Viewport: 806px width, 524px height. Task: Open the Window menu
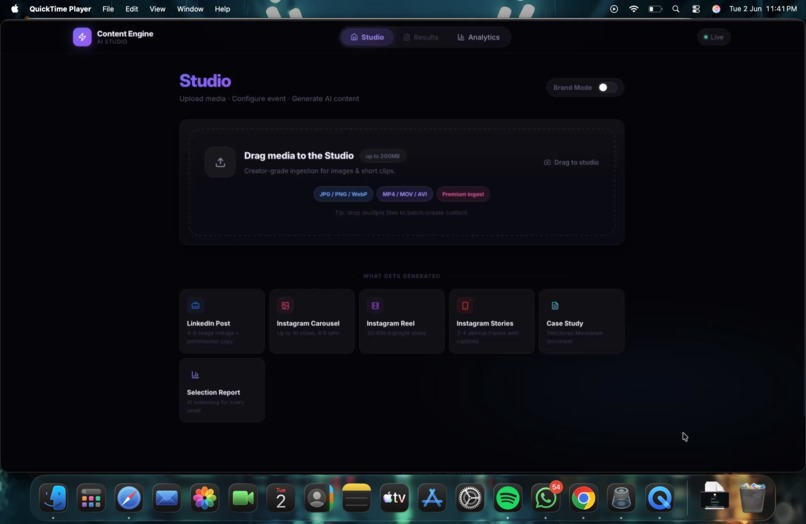pyautogui.click(x=190, y=9)
